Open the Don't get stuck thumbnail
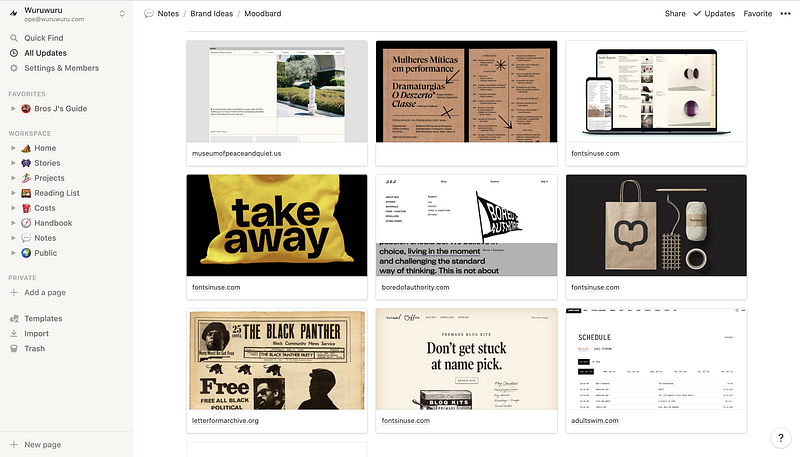Image resolution: width=800 pixels, height=457 pixels. pyautogui.click(x=466, y=359)
